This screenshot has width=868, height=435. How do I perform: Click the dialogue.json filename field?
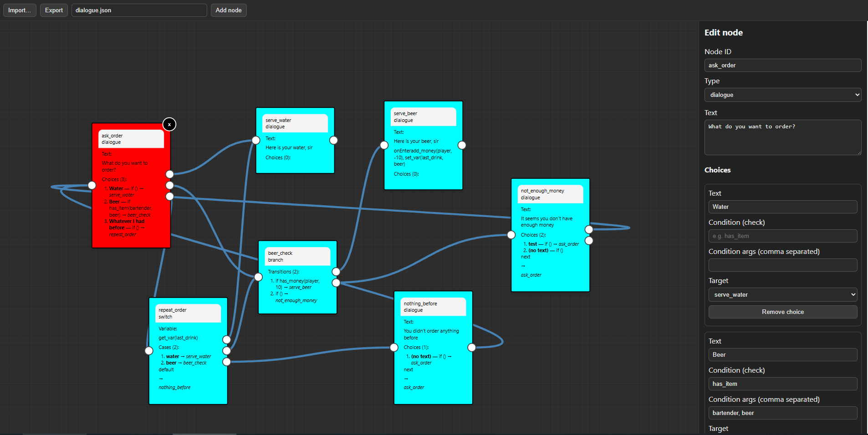(x=139, y=10)
